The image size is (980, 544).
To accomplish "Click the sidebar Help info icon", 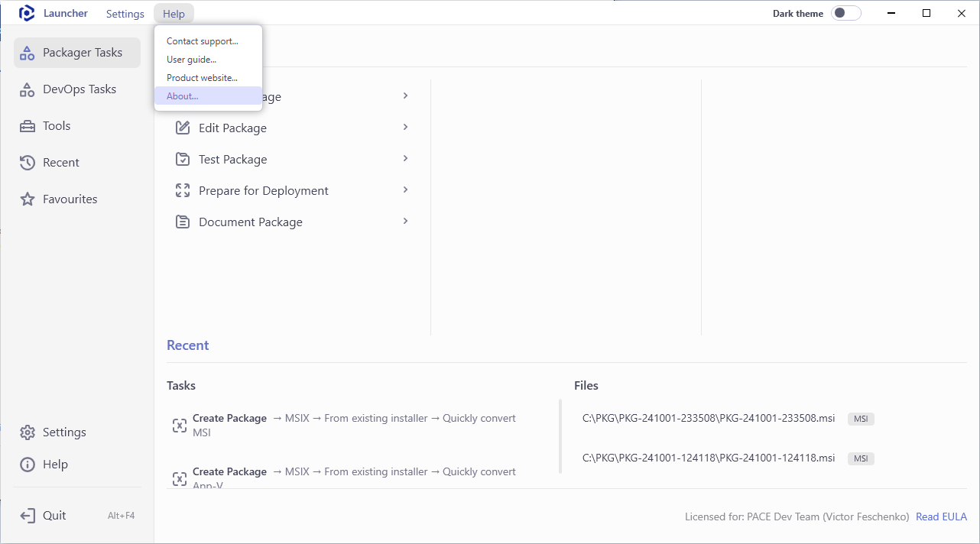I will click(28, 465).
